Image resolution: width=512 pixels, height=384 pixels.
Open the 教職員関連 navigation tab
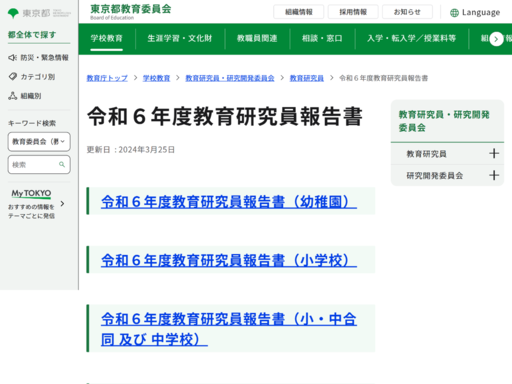coord(257,38)
